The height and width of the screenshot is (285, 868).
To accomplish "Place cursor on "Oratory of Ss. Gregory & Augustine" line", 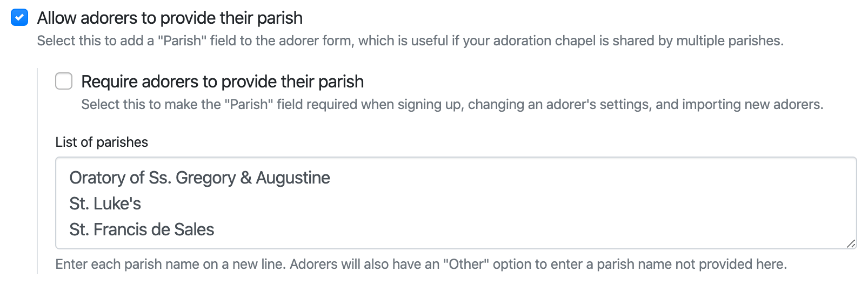I will tap(199, 178).
